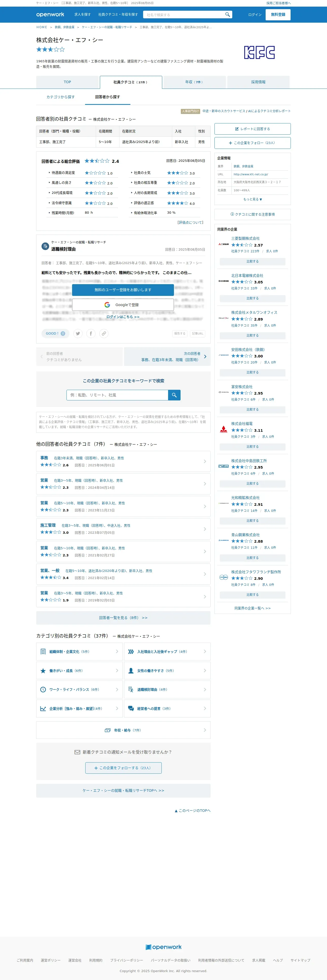This screenshot has height=980, width=327.
Task: Click the Facebook share icon
Action: (x=91, y=333)
